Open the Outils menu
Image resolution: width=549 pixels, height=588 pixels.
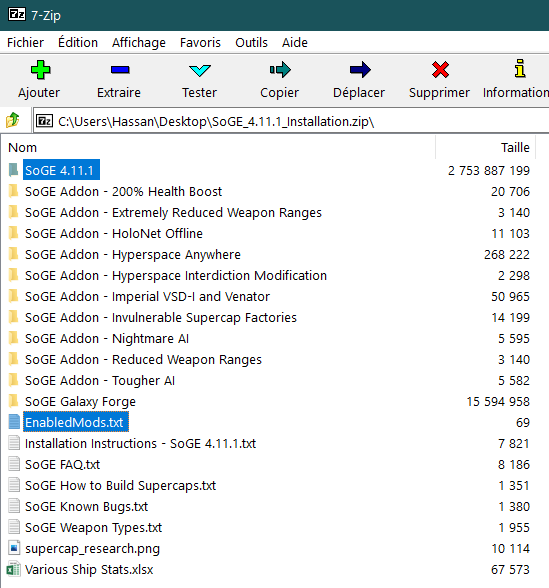click(251, 42)
